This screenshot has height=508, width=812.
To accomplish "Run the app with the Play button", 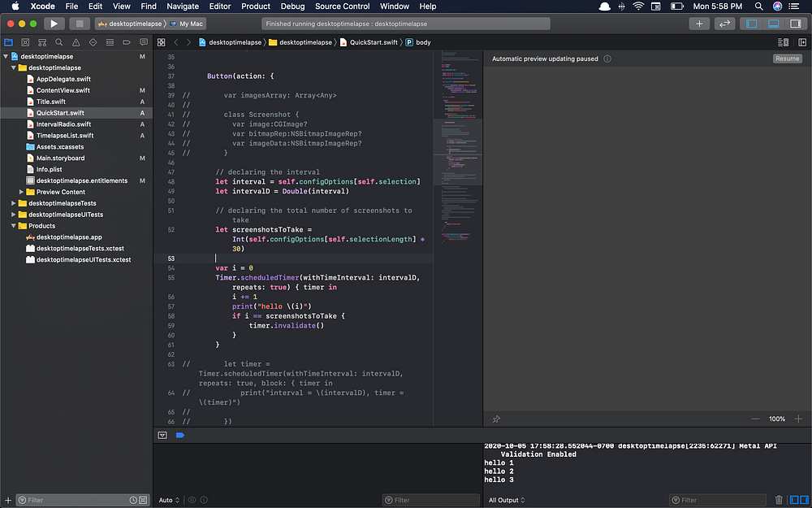I will coord(54,24).
